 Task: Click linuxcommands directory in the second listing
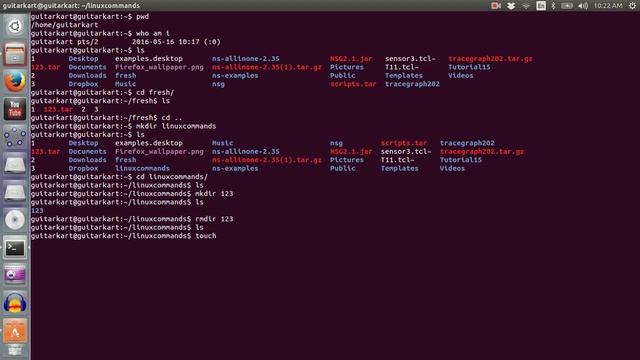[142, 168]
